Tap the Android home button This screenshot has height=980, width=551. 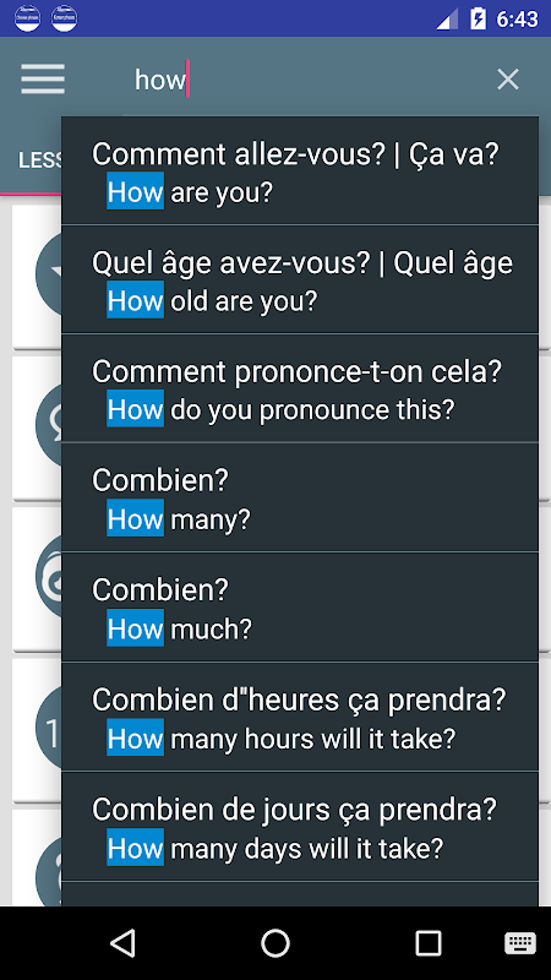click(275, 943)
